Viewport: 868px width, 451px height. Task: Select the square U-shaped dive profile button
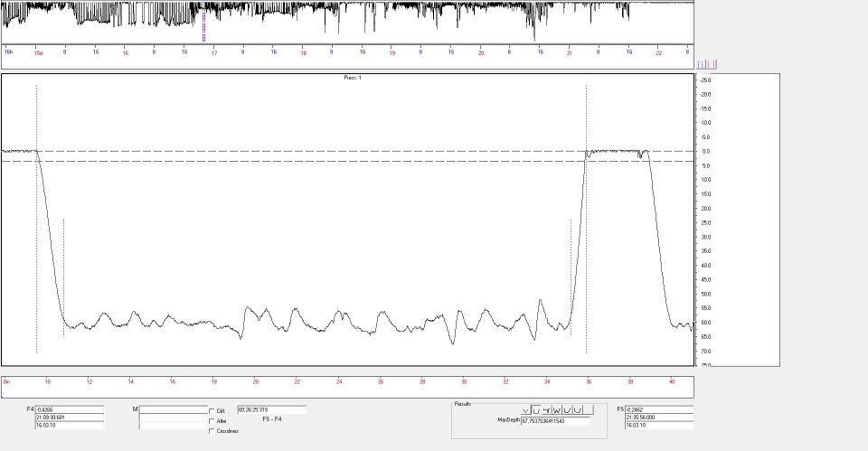click(536, 410)
